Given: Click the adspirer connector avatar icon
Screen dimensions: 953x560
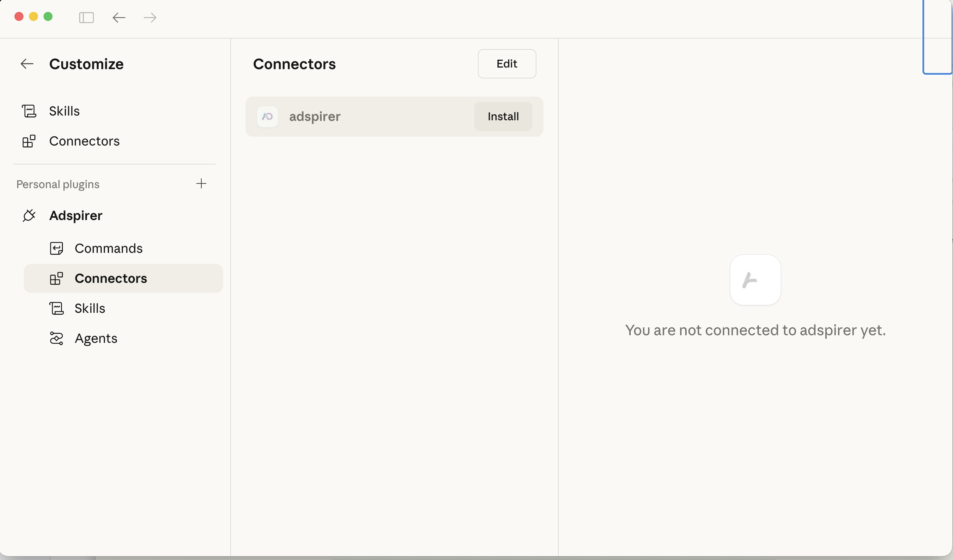Looking at the screenshot, I should coord(267,116).
